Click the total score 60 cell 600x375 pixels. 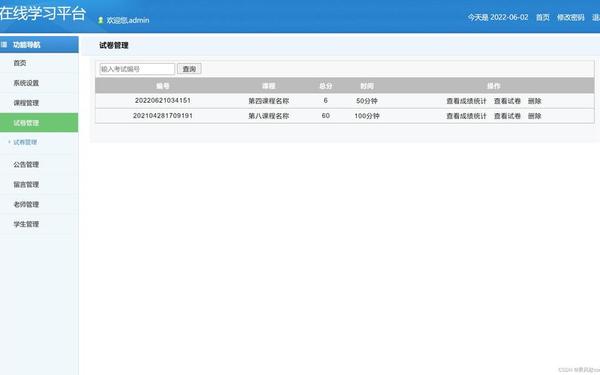(x=326, y=116)
